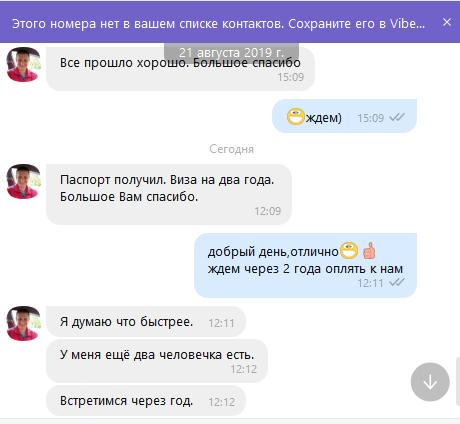Select message 'У меня ещё два человечка есть.'
Viewport: 460px width, 424px height.
(x=157, y=361)
